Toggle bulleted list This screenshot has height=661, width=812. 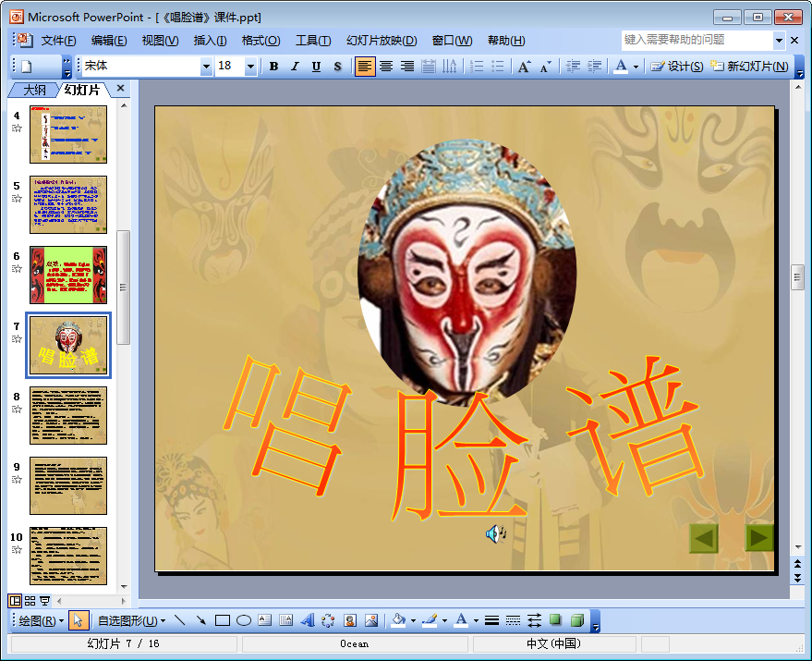click(498, 67)
